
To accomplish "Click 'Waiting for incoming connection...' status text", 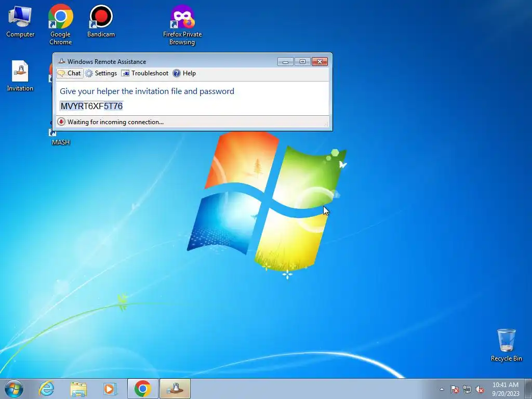I will (x=115, y=122).
